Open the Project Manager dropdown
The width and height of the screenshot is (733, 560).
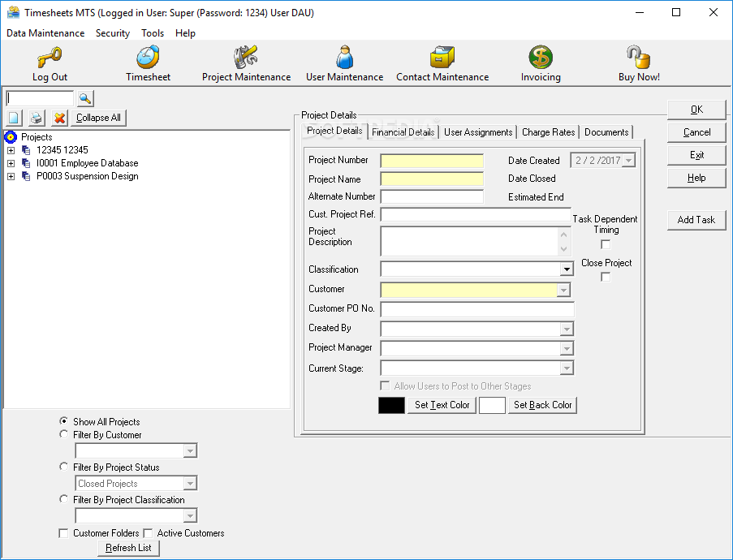pyautogui.click(x=567, y=349)
